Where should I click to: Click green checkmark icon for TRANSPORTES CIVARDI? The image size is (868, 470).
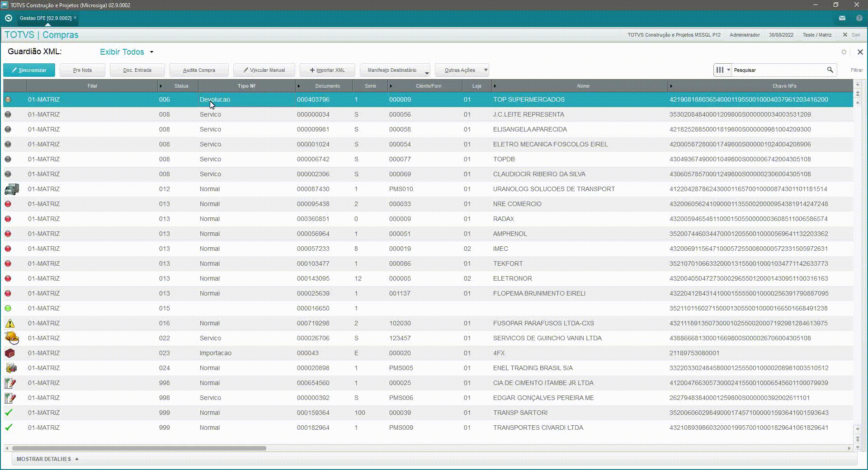tap(8, 428)
